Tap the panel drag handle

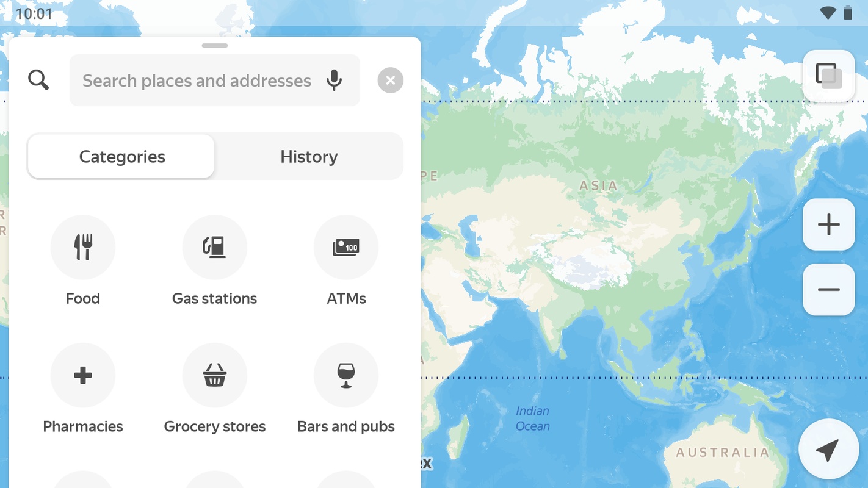pos(215,46)
